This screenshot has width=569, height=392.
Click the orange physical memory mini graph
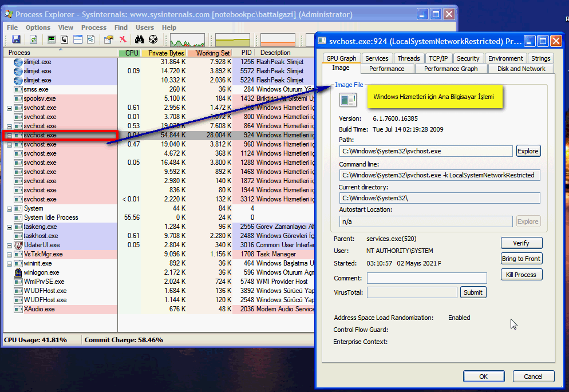[x=278, y=40]
